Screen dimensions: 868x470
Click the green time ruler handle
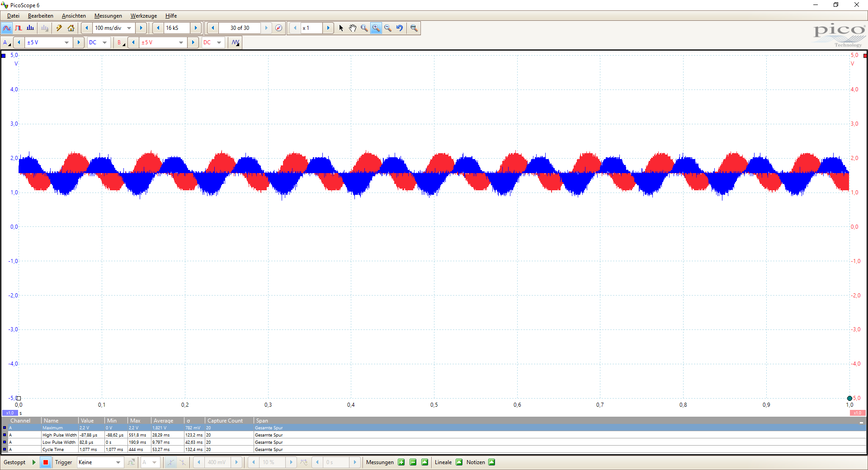(x=849, y=398)
